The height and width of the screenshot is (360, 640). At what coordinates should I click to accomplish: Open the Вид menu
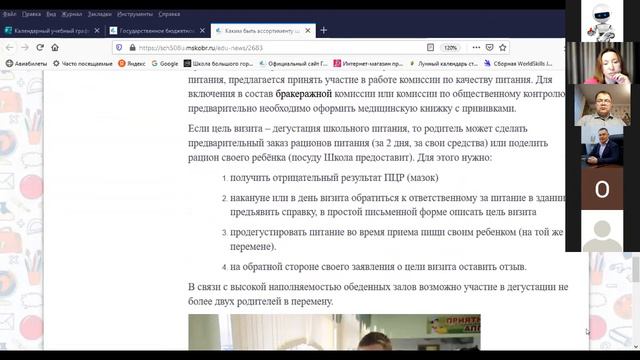click(51, 14)
